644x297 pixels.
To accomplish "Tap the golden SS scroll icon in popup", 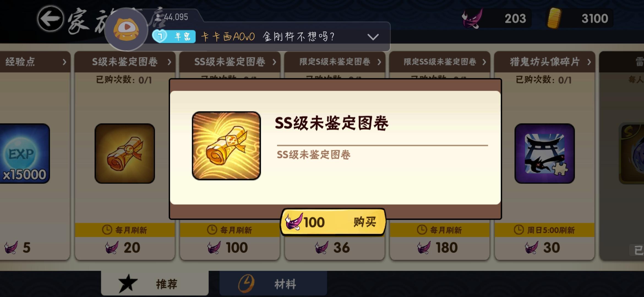I will 226,146.
